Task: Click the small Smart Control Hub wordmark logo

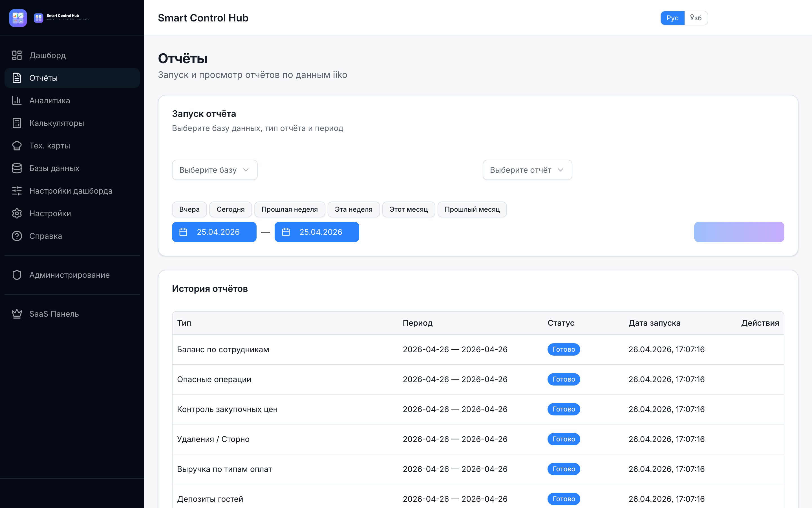Action: coord(62,17)
